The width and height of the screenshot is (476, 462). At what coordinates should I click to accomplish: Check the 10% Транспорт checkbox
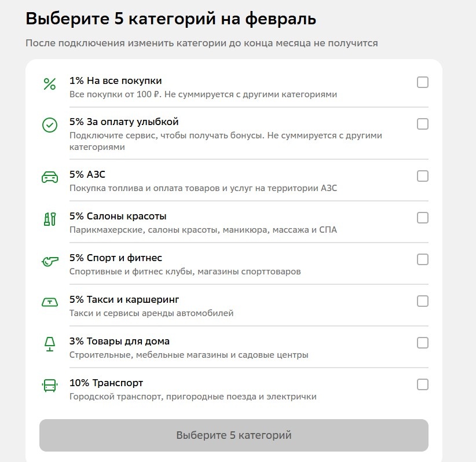tap(423, 384)
